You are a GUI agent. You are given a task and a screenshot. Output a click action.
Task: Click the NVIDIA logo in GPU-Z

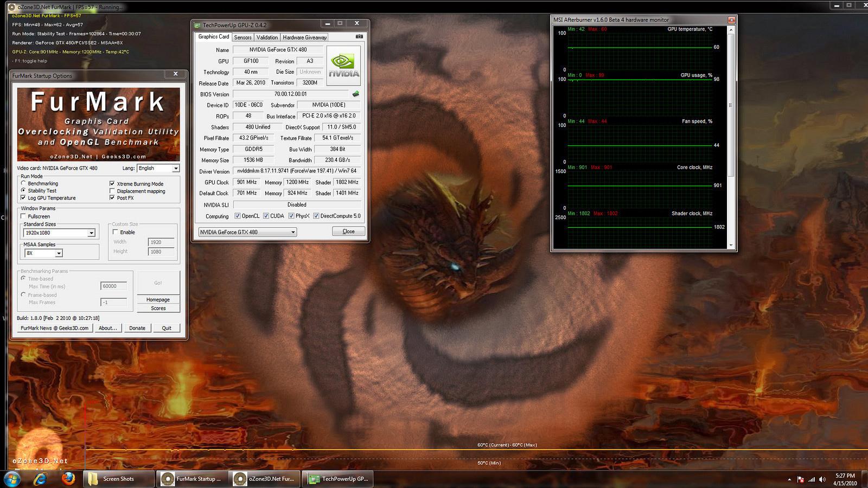pyautogui.click(x=343, y=66)
